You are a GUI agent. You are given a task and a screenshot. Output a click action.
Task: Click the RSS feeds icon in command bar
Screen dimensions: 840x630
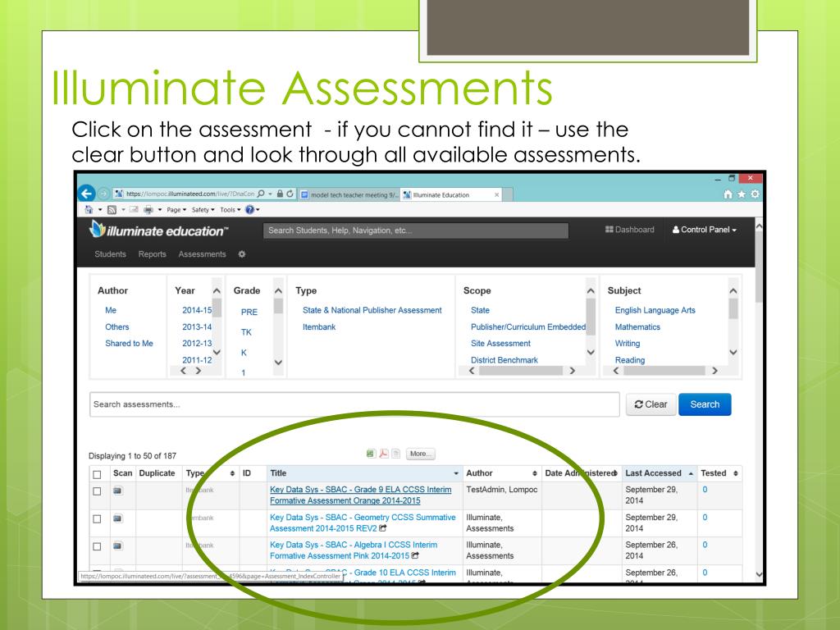tap(112, 210)
